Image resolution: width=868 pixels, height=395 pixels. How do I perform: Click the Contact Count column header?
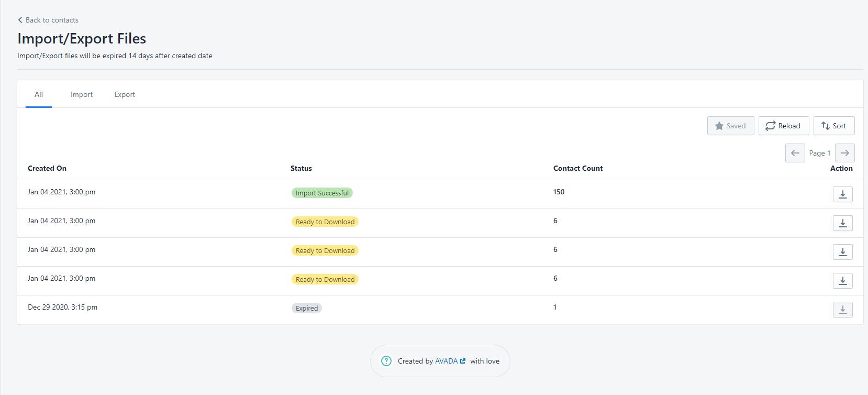(578, 168)
